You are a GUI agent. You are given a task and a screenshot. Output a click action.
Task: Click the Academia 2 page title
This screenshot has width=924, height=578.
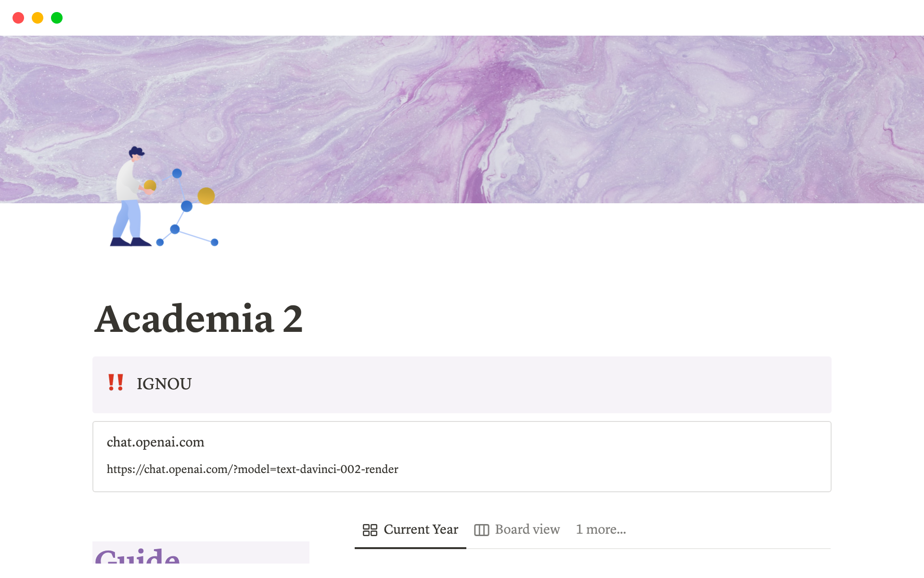(199, 319)
